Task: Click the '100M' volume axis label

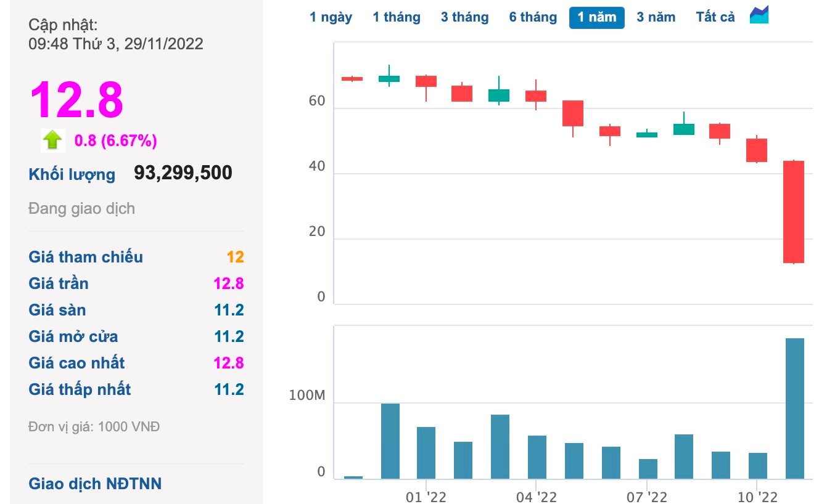Action: click(x=307, y=396)
